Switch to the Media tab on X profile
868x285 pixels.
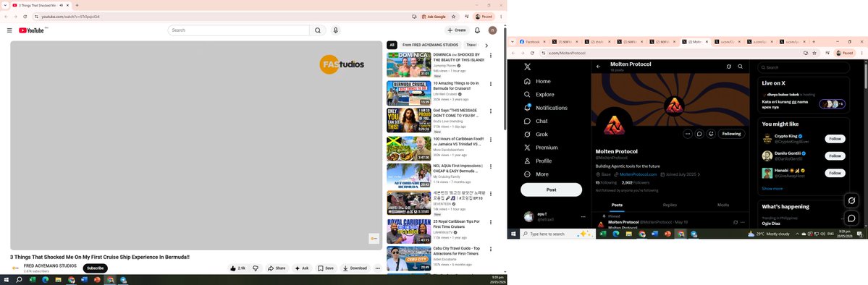click(723, 205)
